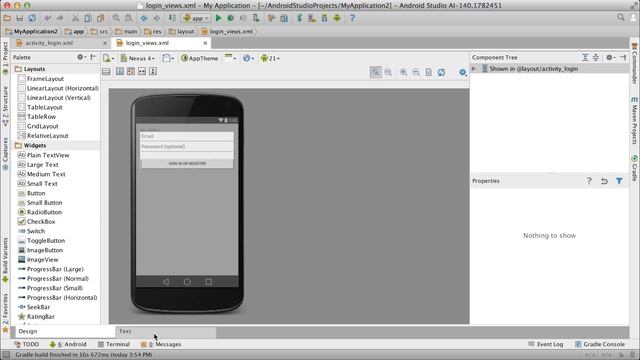Open the Terminal tool window

pos(114,344)
